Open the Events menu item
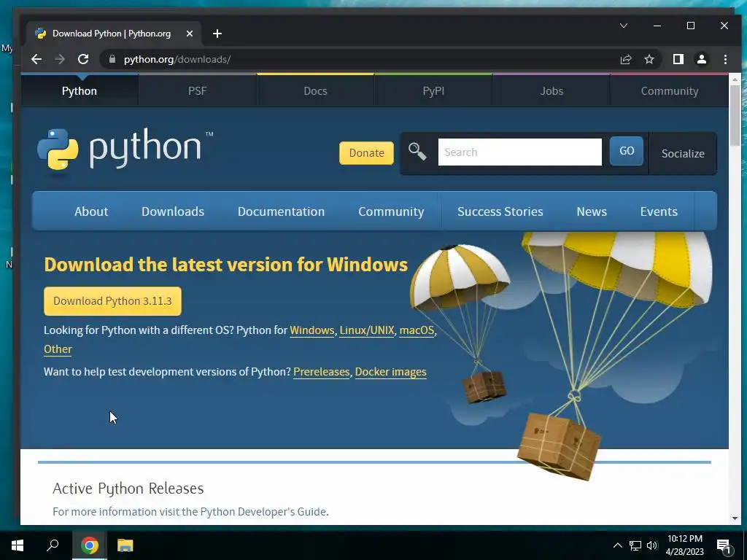The image size is (747, 560). click(659, 211)
